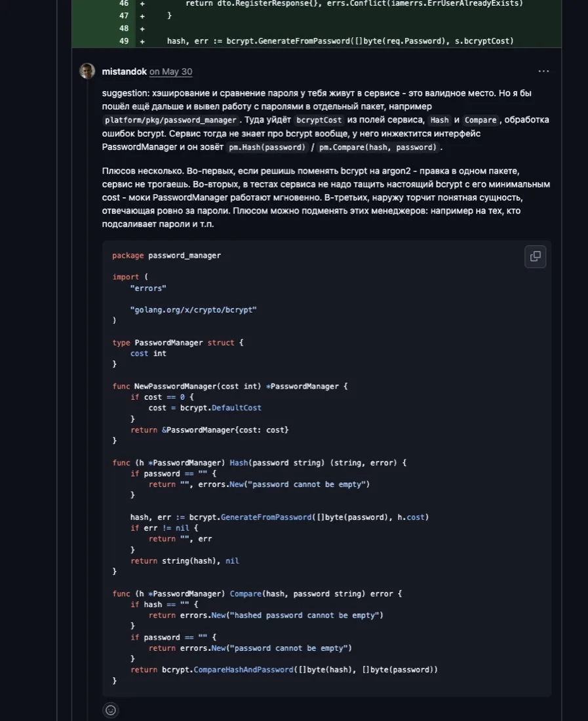Click the inline Compare code chip
588x721 pixels.
pyautogui.click(x=480, y=120)
